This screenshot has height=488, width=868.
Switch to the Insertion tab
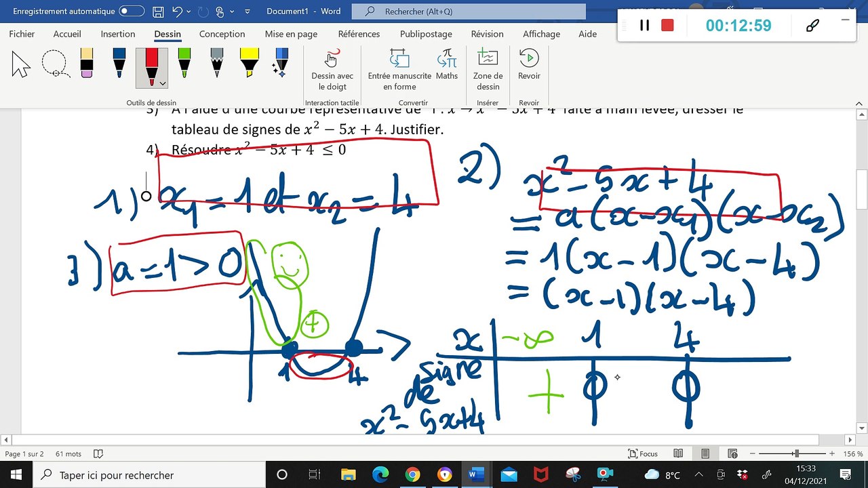tap(118, 34)
